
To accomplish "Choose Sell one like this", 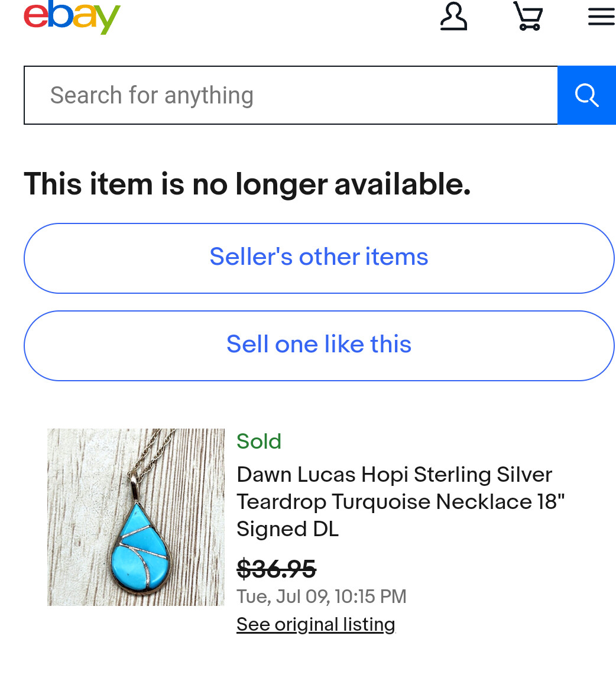I will pos(319,346).
